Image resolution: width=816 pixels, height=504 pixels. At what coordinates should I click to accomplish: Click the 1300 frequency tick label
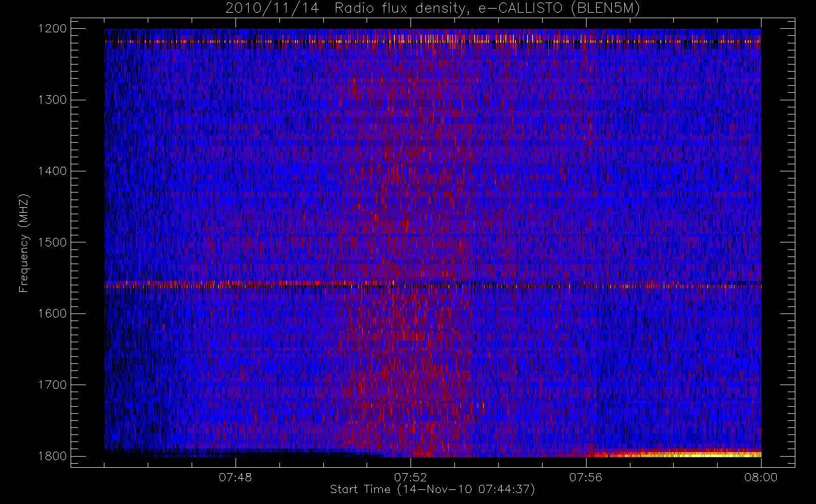[53, 100]
